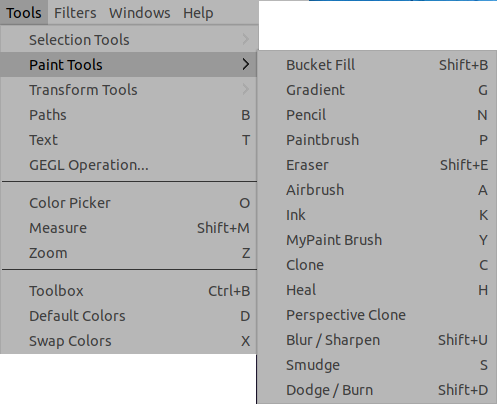Screen dimensions: 497x404
Task: Select the MyPaint Brush tool
Action: 377,240
